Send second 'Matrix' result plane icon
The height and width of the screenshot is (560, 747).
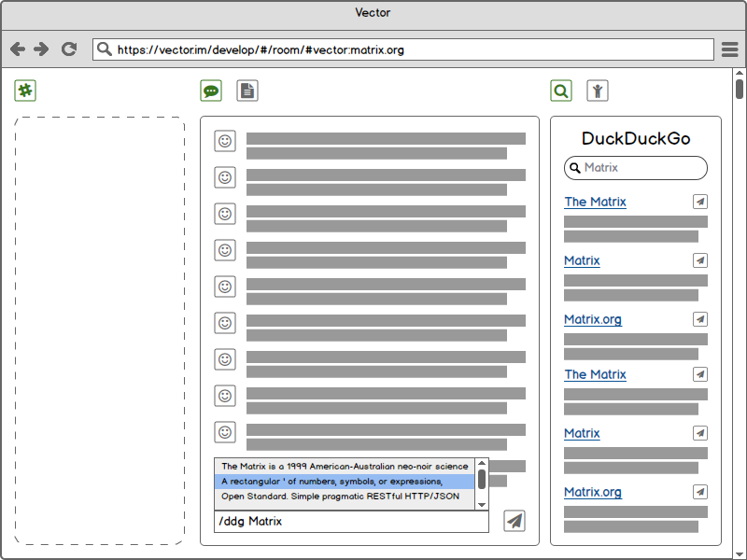tap(699, 433)
